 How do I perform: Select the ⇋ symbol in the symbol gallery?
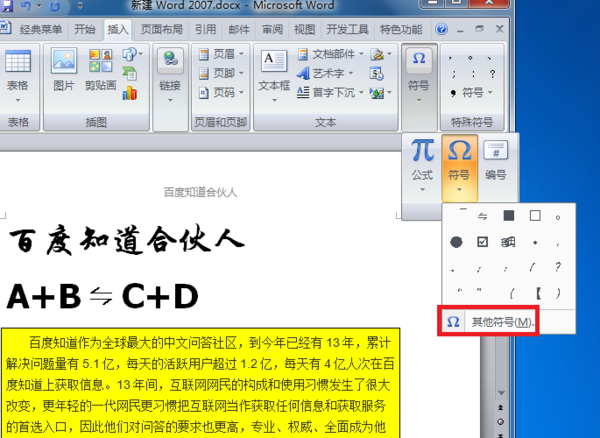point(482,217)
